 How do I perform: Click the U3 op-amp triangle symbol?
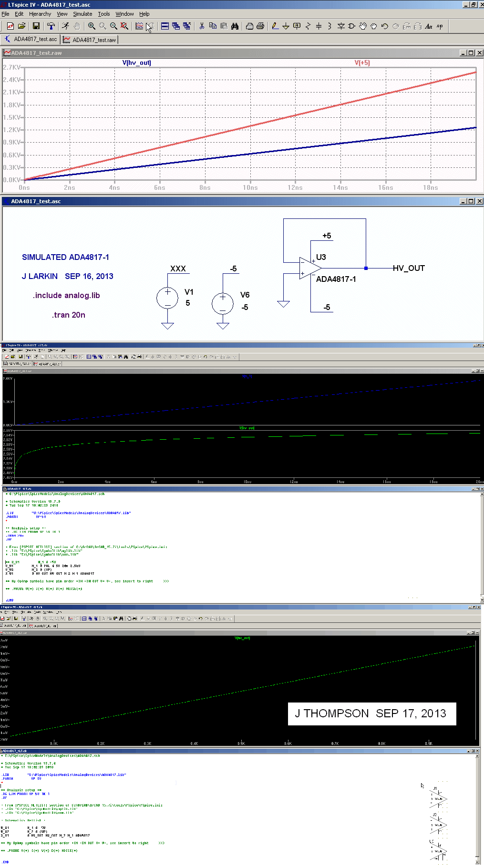click(x=309, y=268)
